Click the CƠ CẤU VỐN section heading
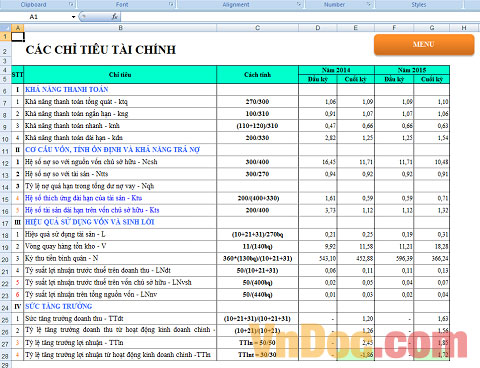 pos(112,150)
